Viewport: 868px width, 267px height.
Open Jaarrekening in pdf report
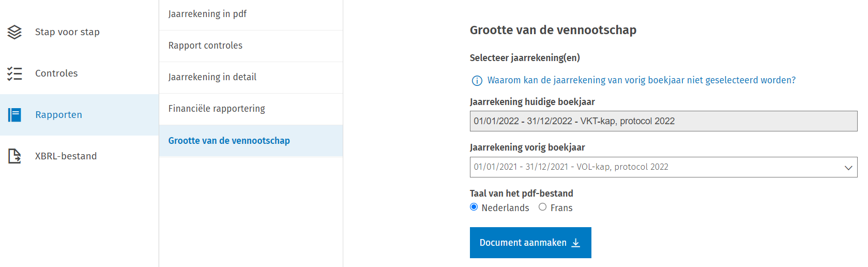coord(207,14)
